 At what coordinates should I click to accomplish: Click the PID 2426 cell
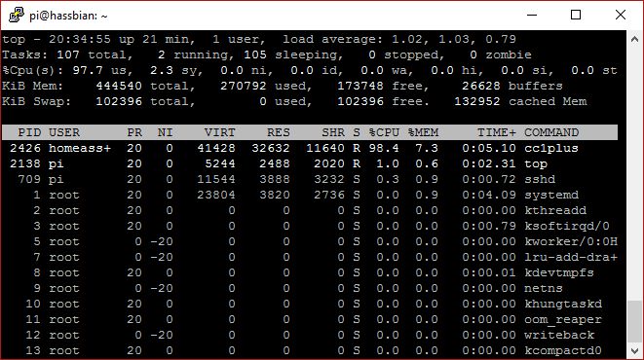pos(25,148)
